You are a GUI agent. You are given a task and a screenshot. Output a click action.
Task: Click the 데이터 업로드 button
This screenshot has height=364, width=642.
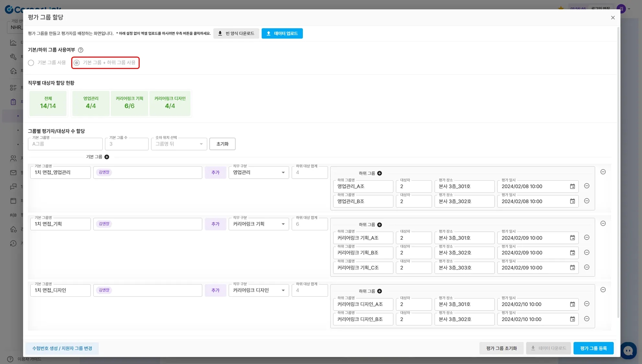pos(282,34)
